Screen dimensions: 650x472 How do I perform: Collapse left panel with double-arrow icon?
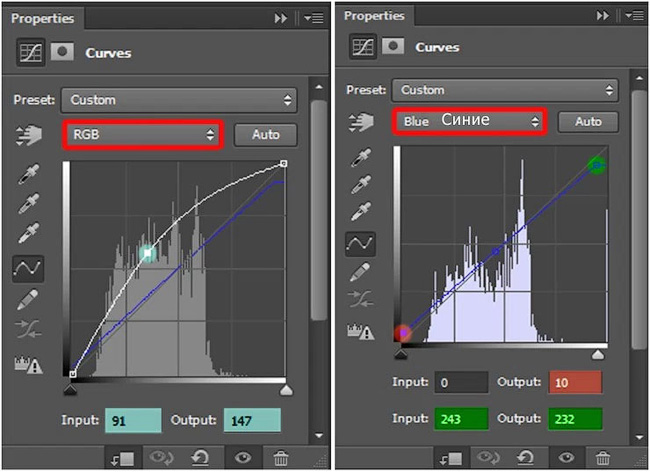[281, 18]
